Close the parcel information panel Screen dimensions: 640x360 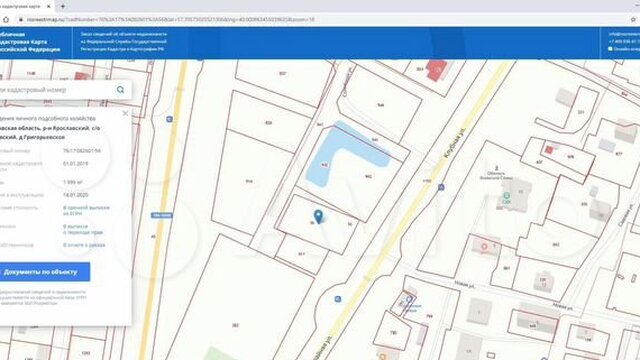125,113
